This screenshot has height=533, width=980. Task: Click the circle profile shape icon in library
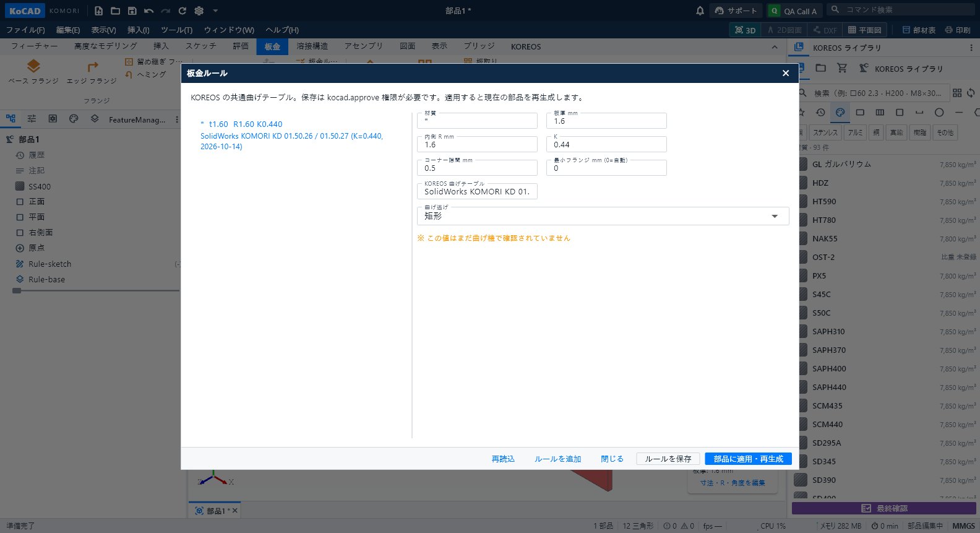pos(939,112)
